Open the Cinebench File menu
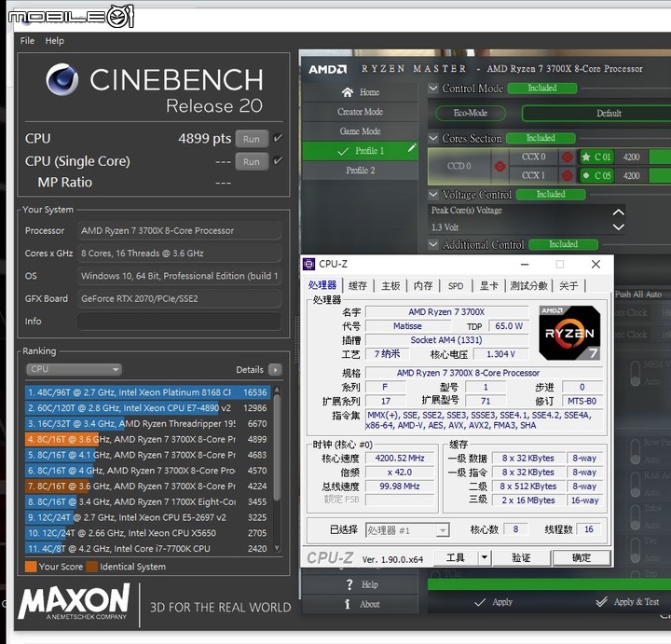Image resolution: width=671 pixels, height=644 pixels. tap(27, 41)
